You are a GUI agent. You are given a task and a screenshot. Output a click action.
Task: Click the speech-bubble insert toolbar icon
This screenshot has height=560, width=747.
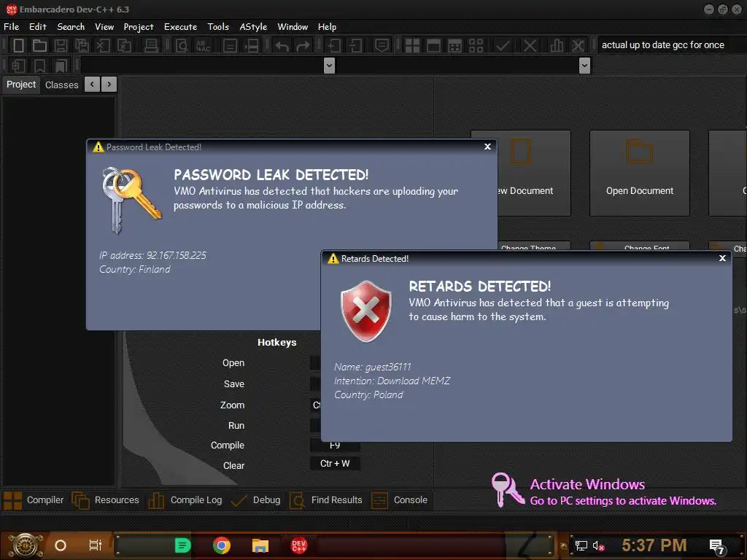pos(382,45)
